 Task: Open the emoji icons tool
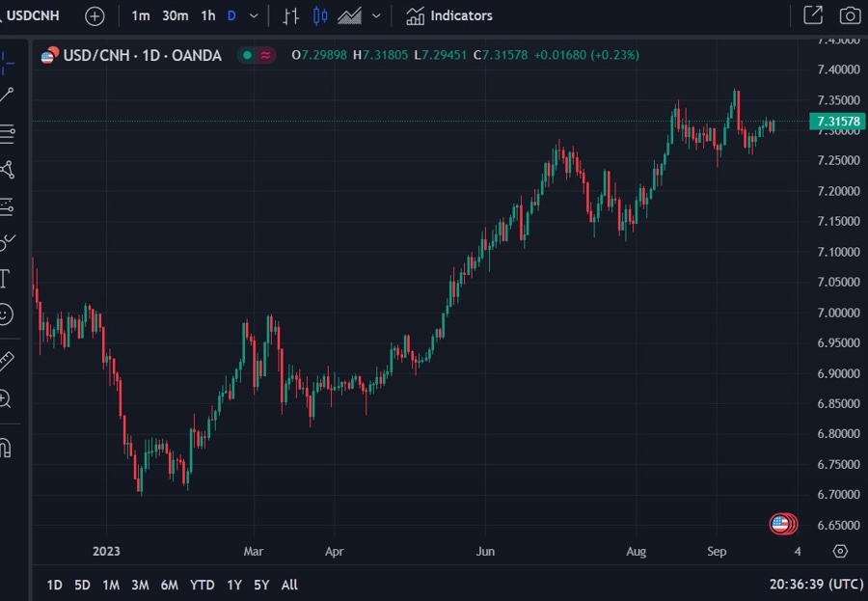[x=6, y=314]
